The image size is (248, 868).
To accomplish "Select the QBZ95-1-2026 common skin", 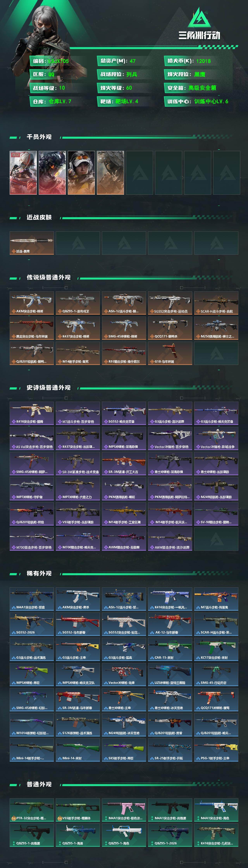I will (170, 835).
